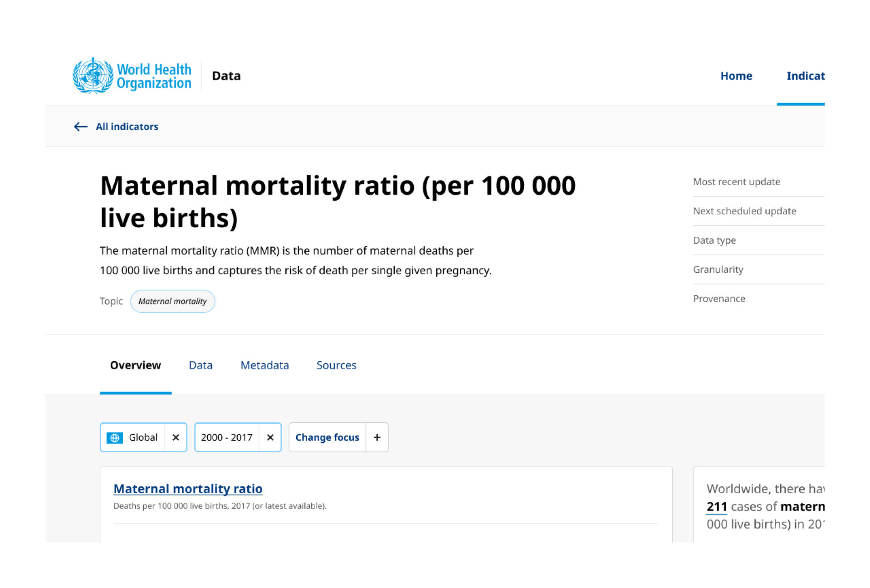Image resolution: width=870 pixels, height=588 pixels.
Task: Click the globe icon in the Global filter
Action: click(x=115, y=437)
